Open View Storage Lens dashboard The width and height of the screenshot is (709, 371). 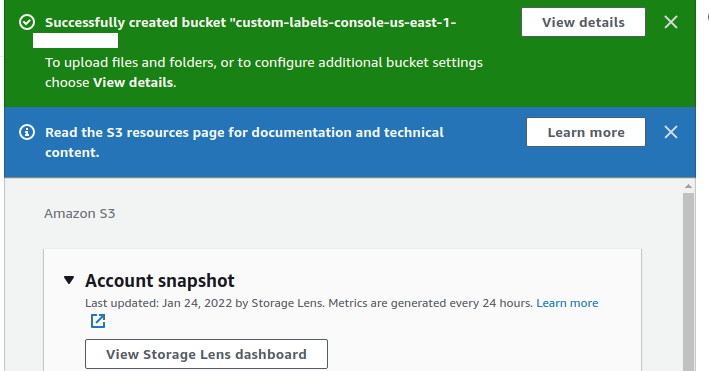pos(206,354)
